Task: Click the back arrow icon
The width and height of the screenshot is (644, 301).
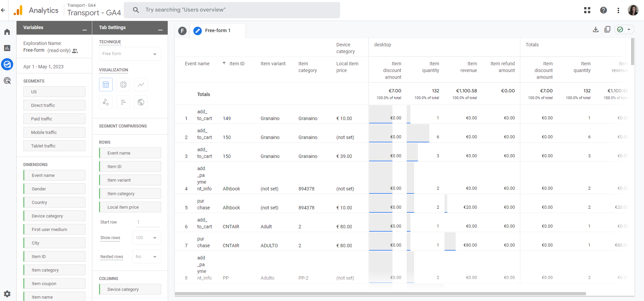Action: click(x=3, y=10)
